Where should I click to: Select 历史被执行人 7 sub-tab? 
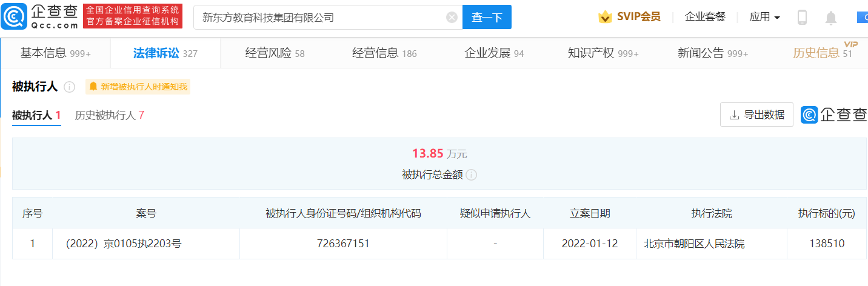(x=109, y=115)
